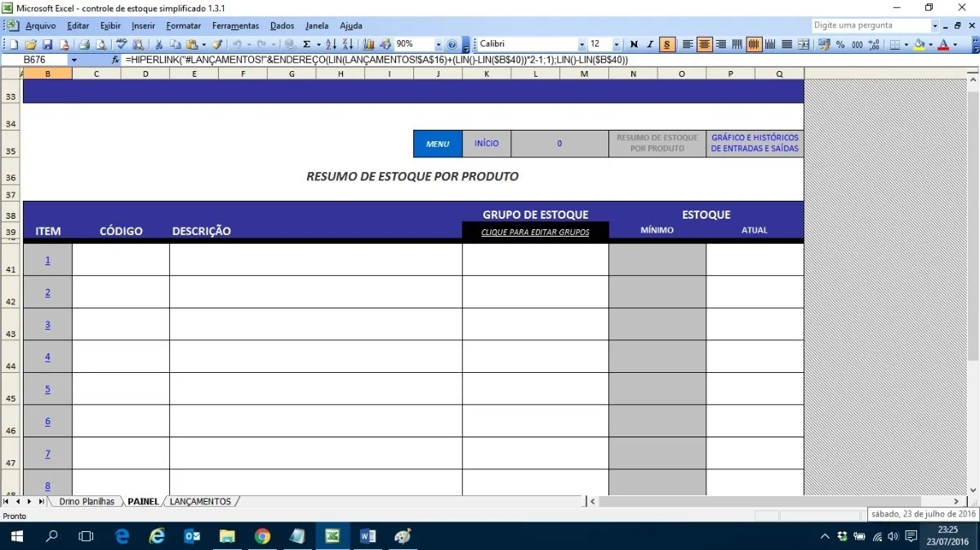Open the Arquivo menu
Image resolution: width=980 pixels, height=550 pixels.
(41, 26)
